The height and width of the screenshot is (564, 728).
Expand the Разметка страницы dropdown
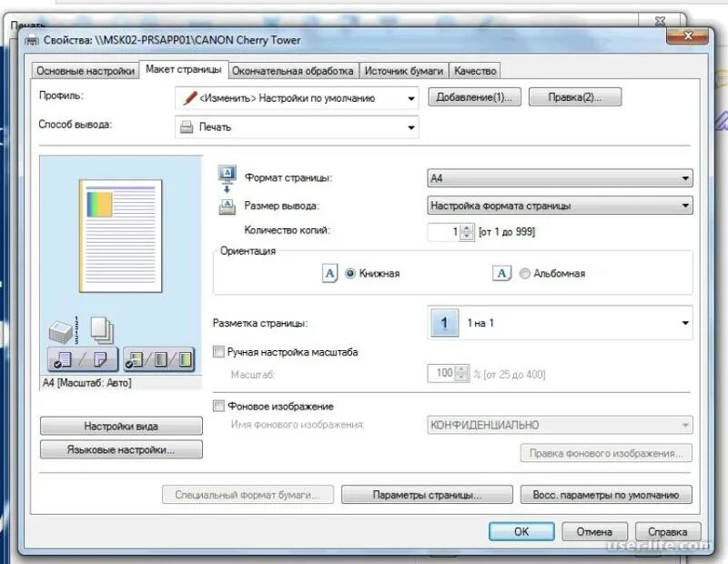(x=560, y=323)
